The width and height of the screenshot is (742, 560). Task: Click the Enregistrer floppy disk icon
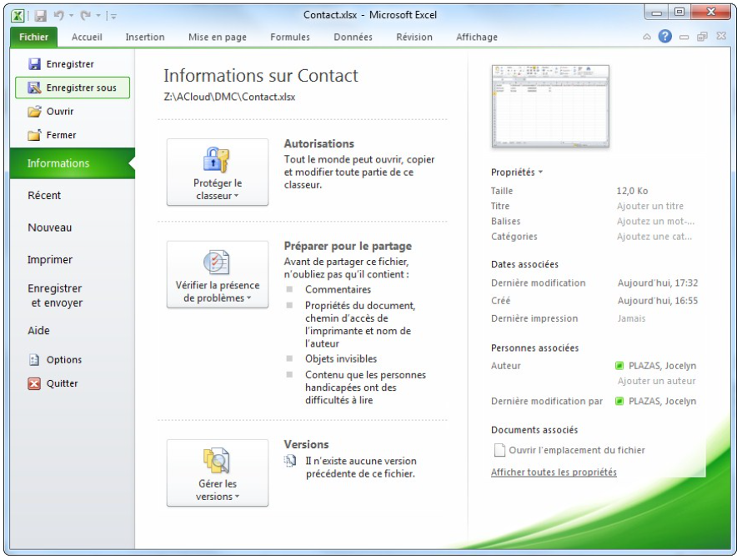(34, 64)
